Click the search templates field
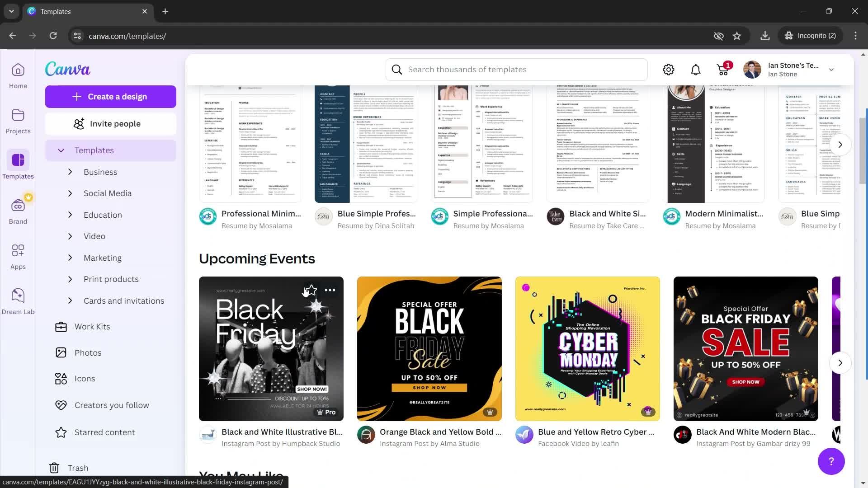 (x=517, y=70)
